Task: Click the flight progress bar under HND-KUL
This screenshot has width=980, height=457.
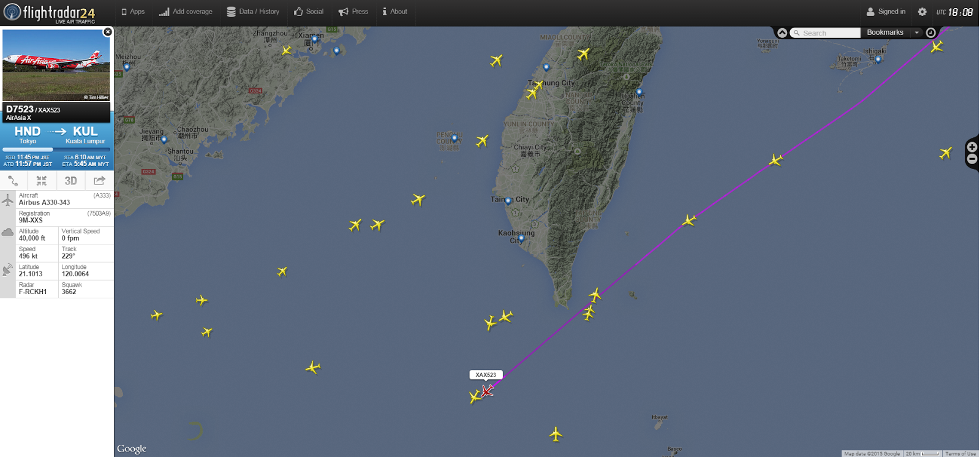Action: tap(56, 149)
